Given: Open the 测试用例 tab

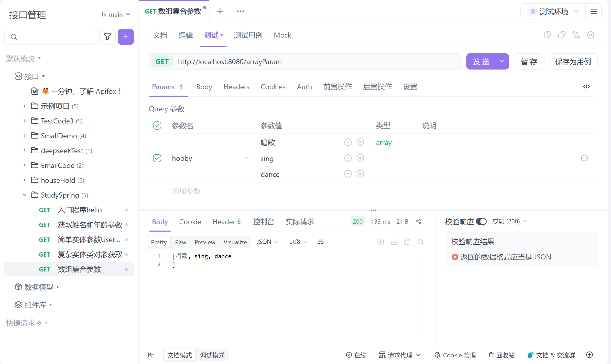Looking at the screenshot, I should click(248, 35).
